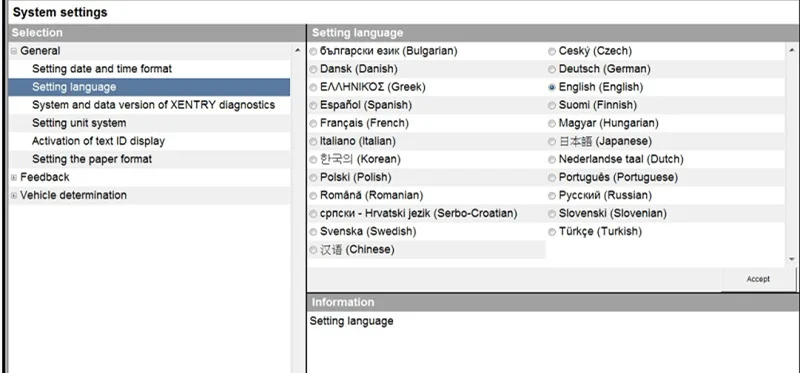Open Setting unit system
800x373 pixels.
79,123
